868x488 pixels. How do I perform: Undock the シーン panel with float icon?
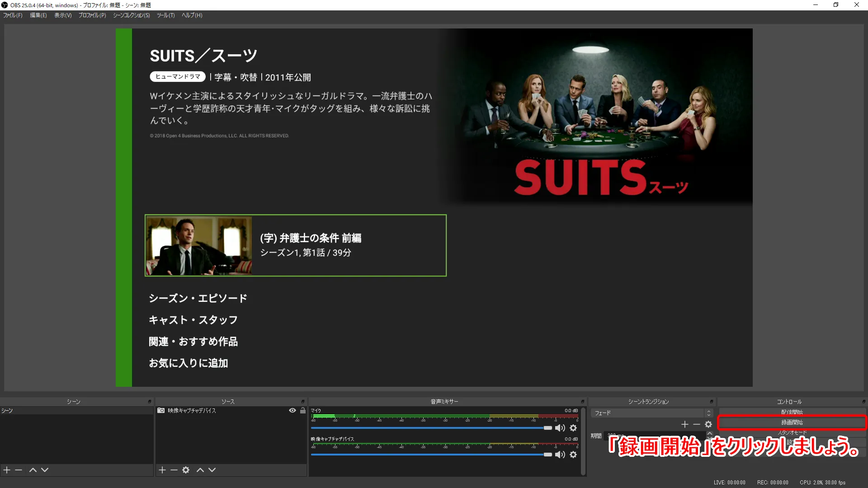click(x=150, y=402)
